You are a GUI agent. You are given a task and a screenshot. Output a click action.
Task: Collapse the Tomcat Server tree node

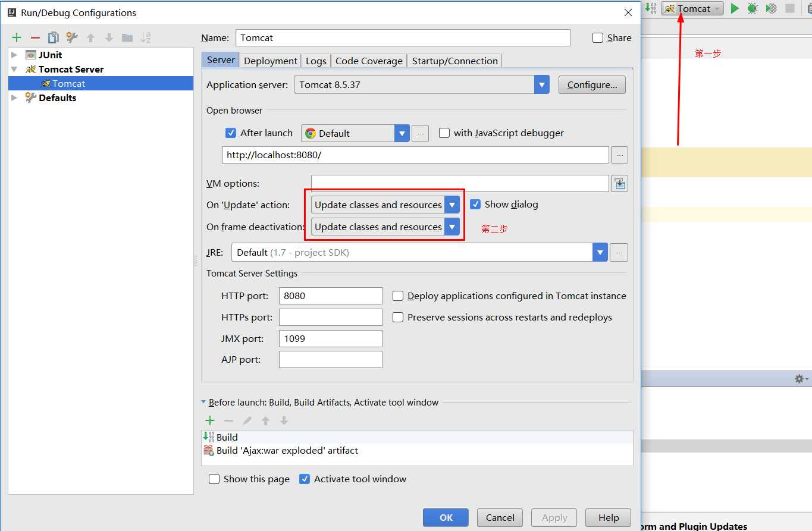[14, 69]
